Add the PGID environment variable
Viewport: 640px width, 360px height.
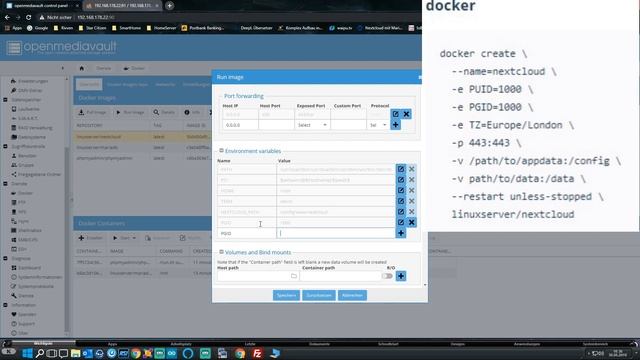[x=401, y=233]
